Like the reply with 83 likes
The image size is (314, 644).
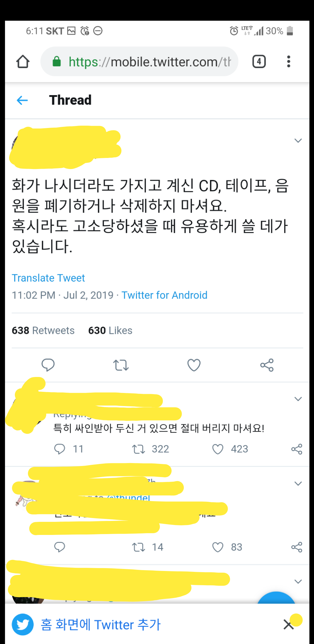pyautogui.click(x=227, y=547)
